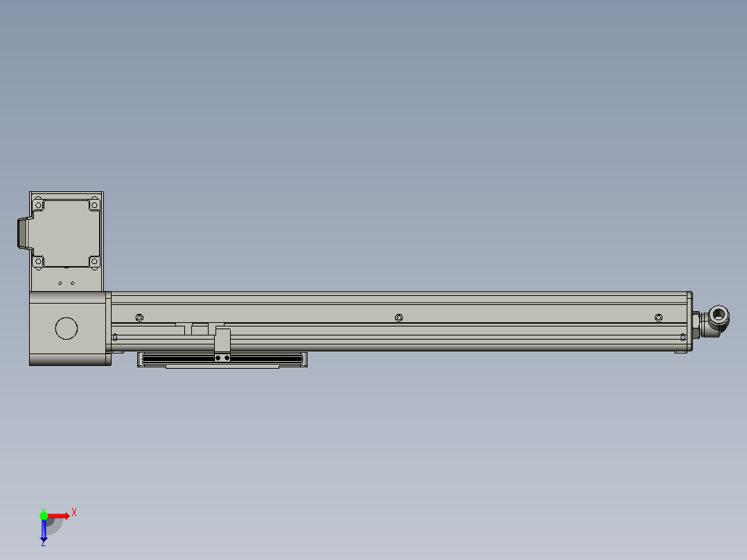Viewport: 747px width, 560px height.
Task: Click the leftmost screw on the rail's upper row
Action: pos(139,317)
